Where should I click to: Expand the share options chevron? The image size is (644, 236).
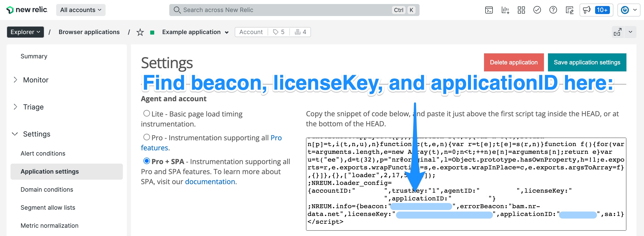(x=630, y=32)
